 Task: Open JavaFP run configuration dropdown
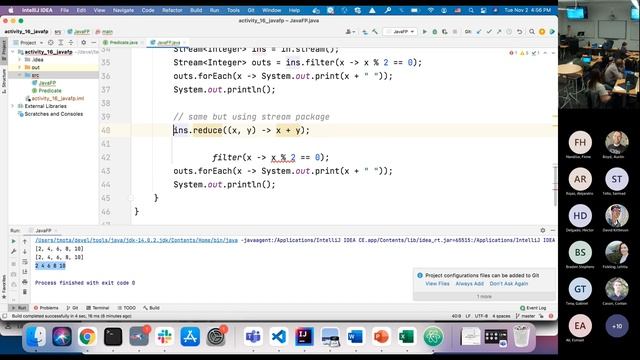pos(401,31)
